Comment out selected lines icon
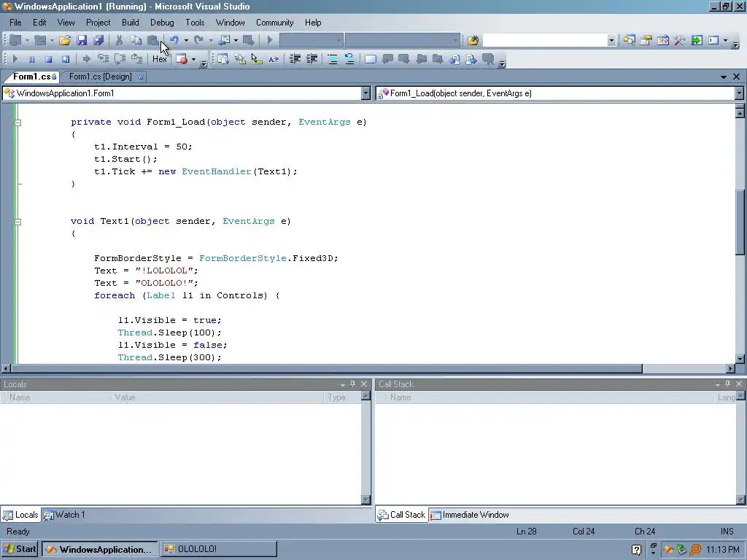747x560 pixels. pyautogui.click(x=333, y=59)
